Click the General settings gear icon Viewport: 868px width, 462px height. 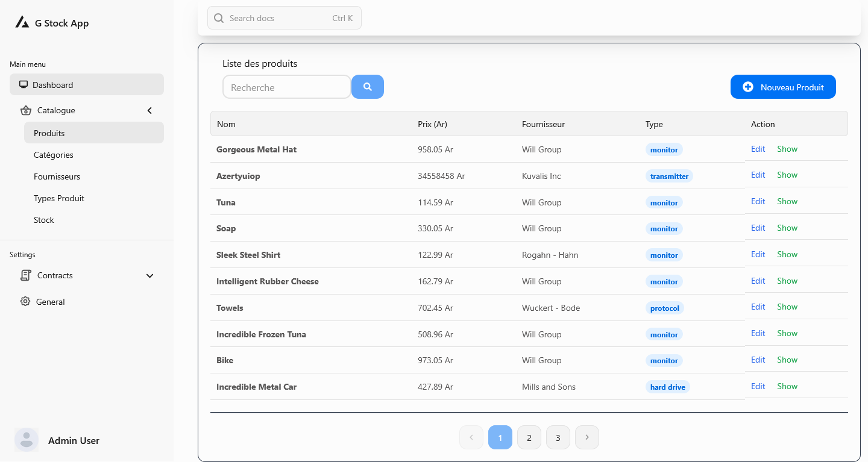pyautogui.click(x=25, y=301)
